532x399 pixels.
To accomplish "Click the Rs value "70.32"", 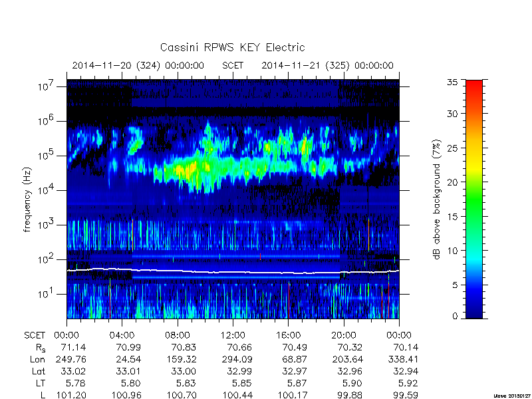I will coord(350,347).
